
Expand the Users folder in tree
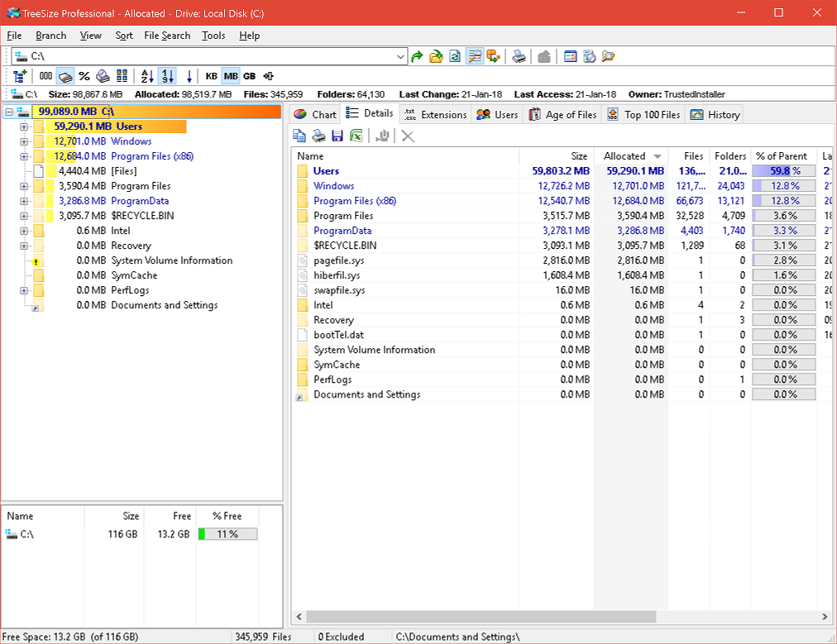[x=25, y=126]
